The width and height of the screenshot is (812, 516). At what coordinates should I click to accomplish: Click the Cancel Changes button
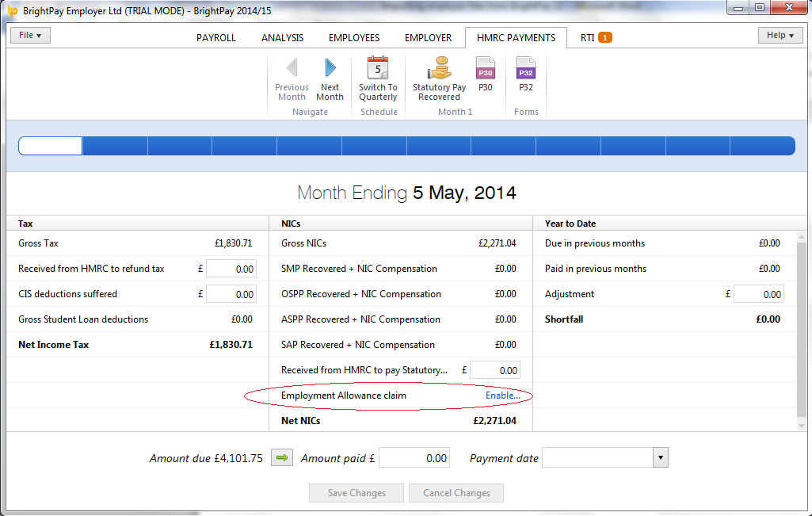pyautogui.click(x=456, y=493)
